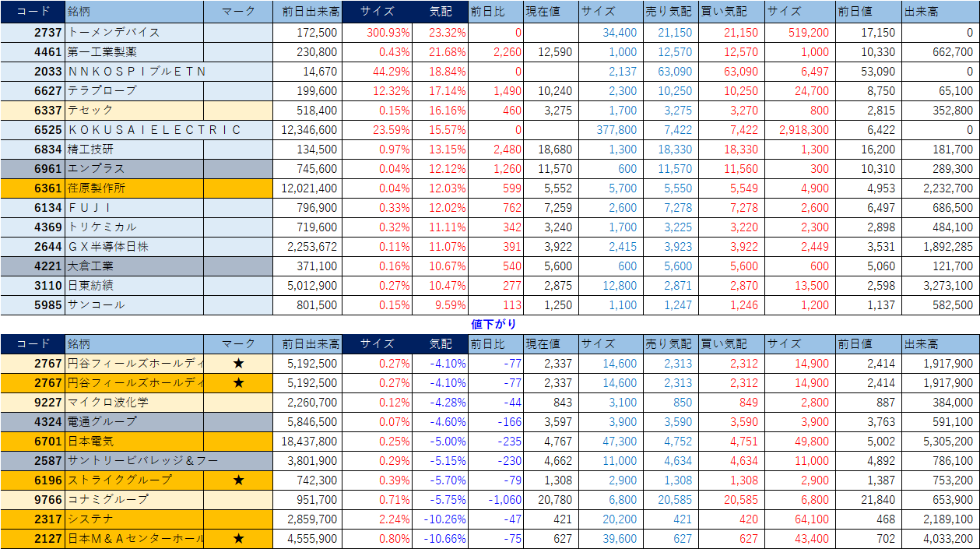This screenshot has height=549, width=980.
Task: Click the star mark in the ストライクグループ row
Action: coord(238,480)
